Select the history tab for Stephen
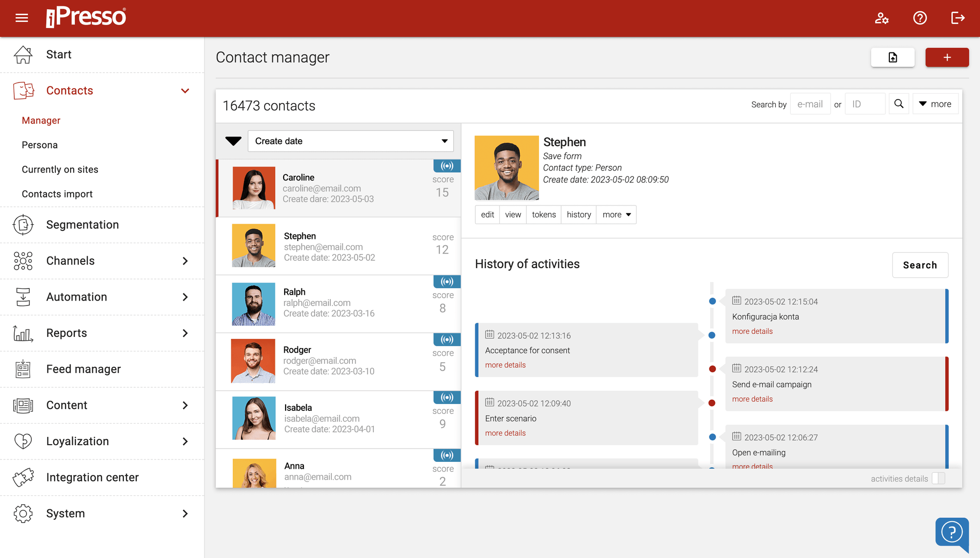Screen dimensions: 980x558 click(578, 214)
